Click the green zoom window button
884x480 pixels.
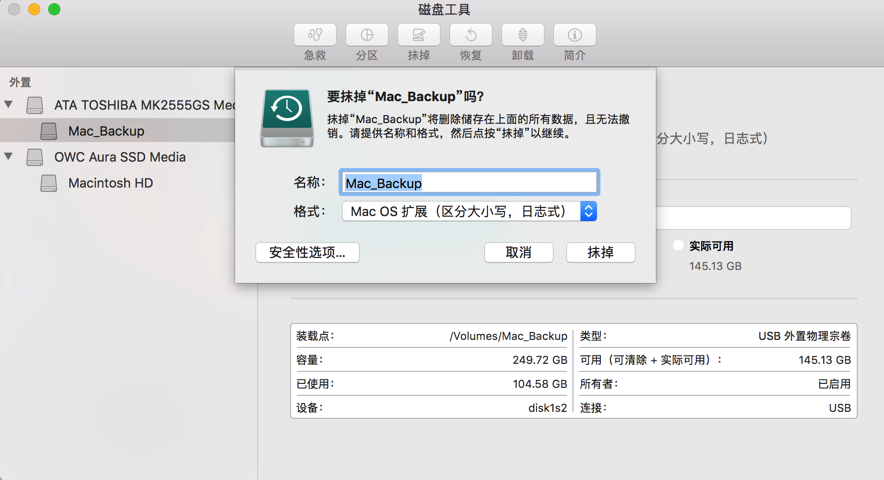point(54,9)
